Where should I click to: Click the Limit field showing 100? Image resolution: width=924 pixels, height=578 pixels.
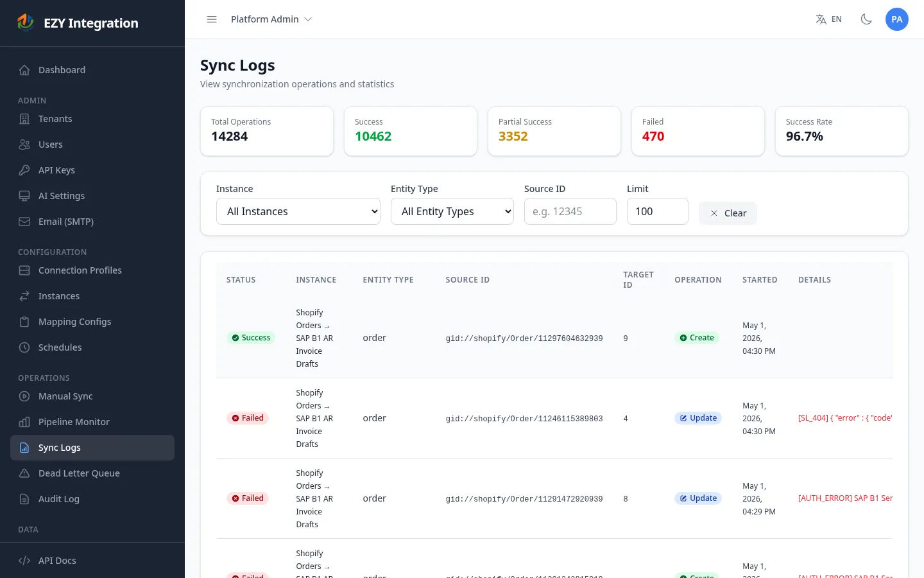[x=658, y=211]
